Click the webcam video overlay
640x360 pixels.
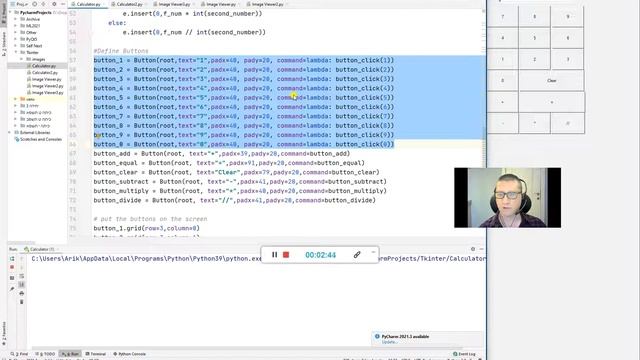(507, 198)
